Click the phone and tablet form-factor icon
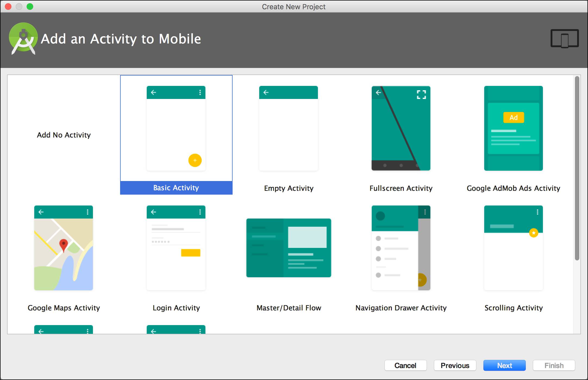The height and width of the screenshot is (380, 588). (x=565, y=39)
